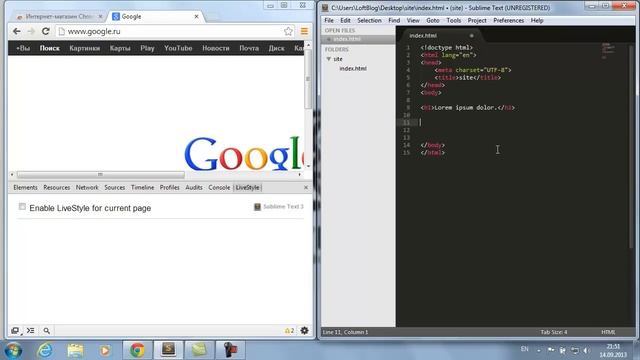
Task: Open DevTools settings gear
Action: [x=304, y=331]
